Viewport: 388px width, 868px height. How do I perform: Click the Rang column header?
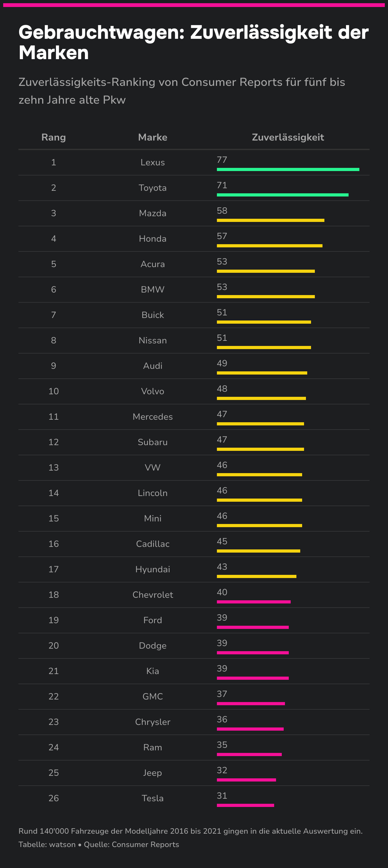click(x=54, y=137)
